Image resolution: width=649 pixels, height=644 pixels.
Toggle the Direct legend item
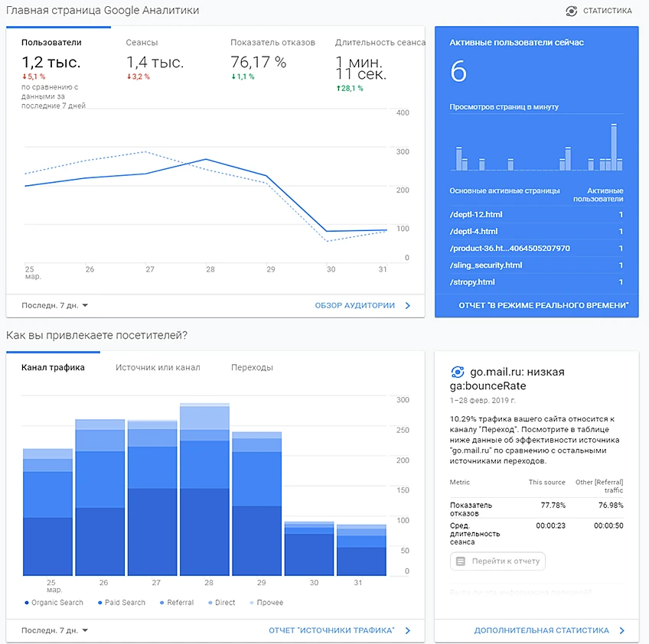click(x=221, y=603)
